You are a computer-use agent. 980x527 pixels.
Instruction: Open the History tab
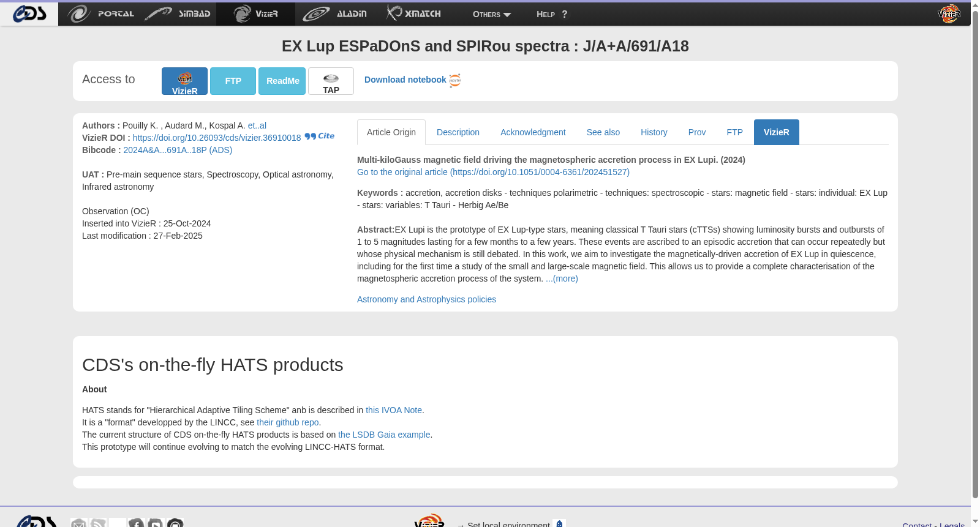654,132
